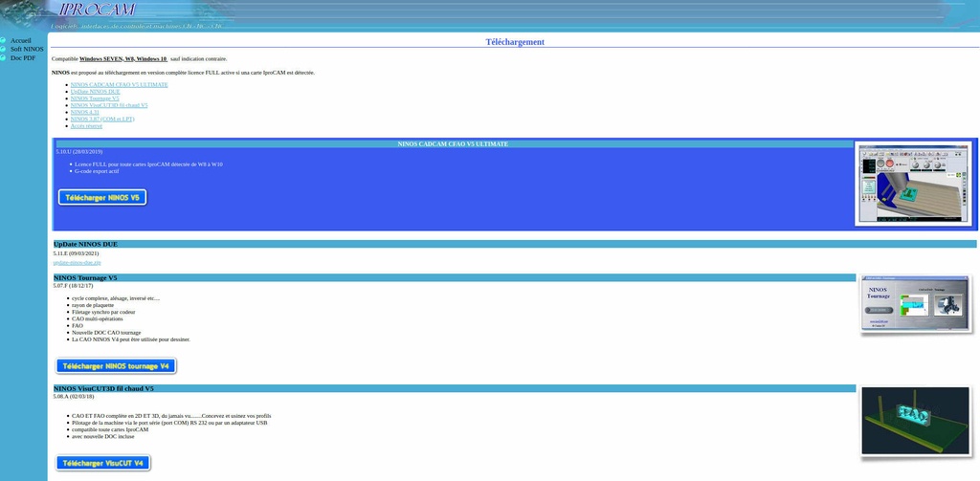This screenshot has width=980, height=481.
Task: Click the Télécharger NINOS V5 button
Action: pos(102,197)
